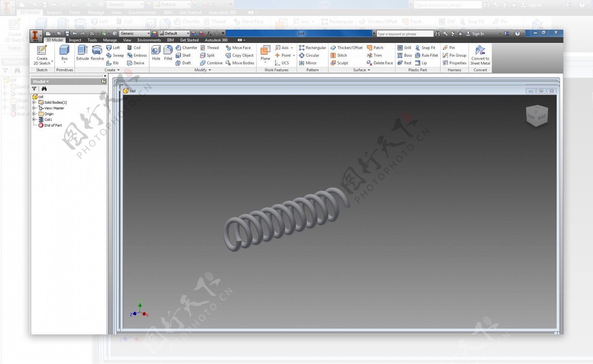Viewport: 593px width, 364px height.
Task: Select Copy Object tool
Action: (239, 56)
